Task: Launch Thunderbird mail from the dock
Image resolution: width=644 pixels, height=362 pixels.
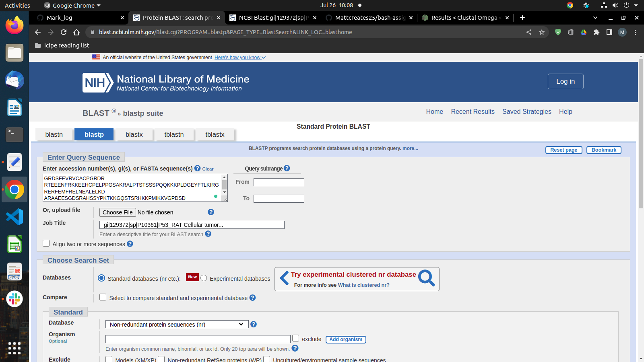Action: tap(14, 80)
